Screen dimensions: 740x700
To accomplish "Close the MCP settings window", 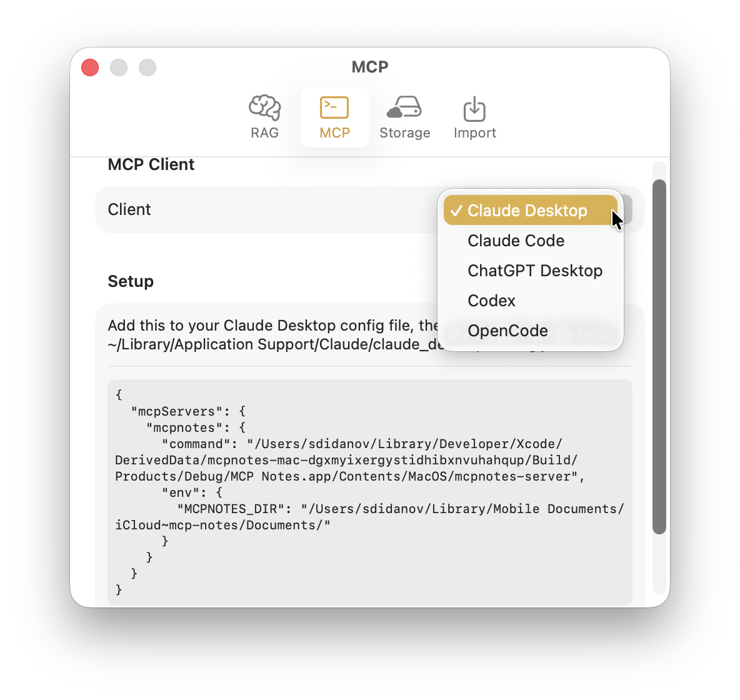I will coord(90,67).
